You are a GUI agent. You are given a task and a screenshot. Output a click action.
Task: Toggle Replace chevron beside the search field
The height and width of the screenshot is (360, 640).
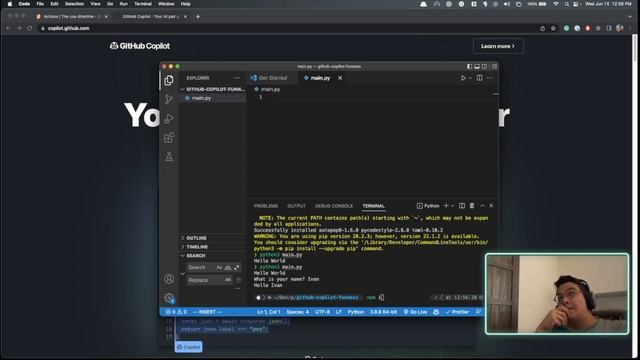(x=182, y=274)
